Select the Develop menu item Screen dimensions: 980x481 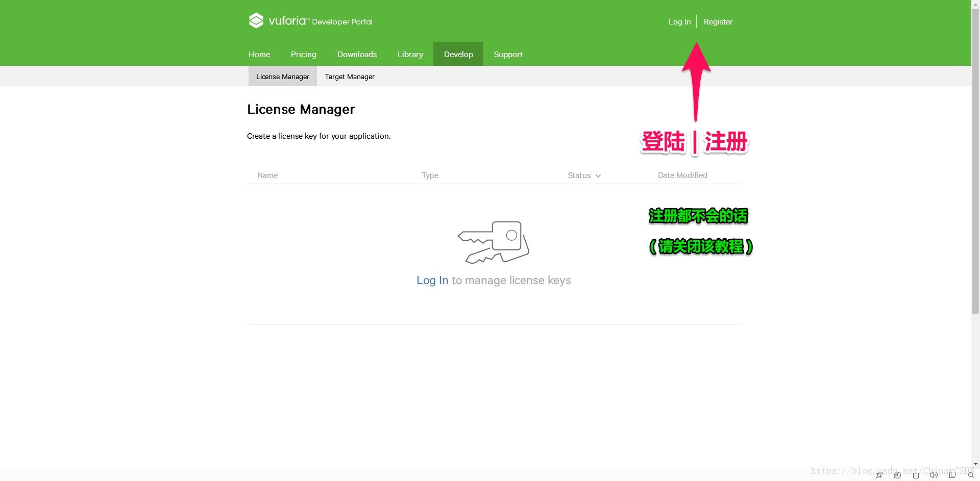458,54
